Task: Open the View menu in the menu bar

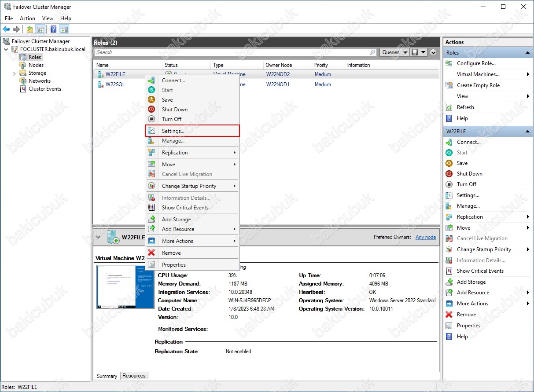Action: pos(48,18)
